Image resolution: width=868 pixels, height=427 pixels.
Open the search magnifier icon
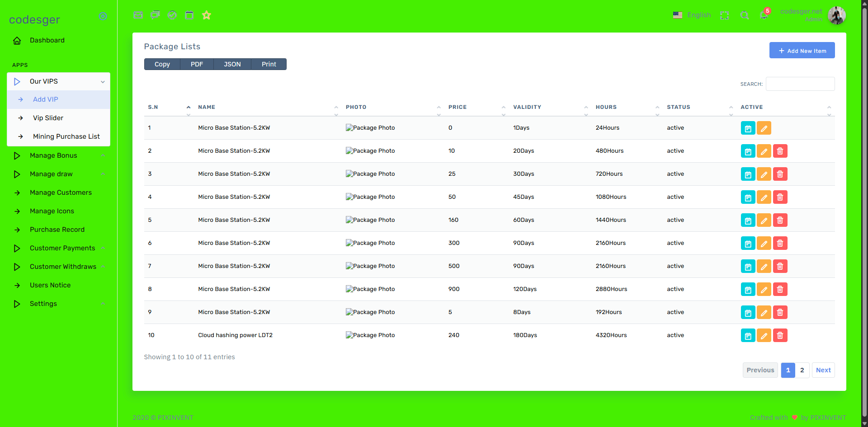745,15
